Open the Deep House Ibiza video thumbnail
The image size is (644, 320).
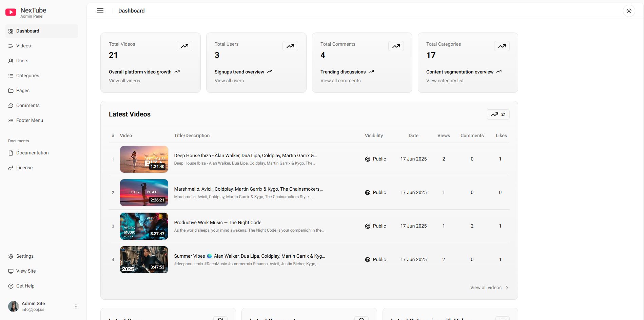[x=144, y=159]
